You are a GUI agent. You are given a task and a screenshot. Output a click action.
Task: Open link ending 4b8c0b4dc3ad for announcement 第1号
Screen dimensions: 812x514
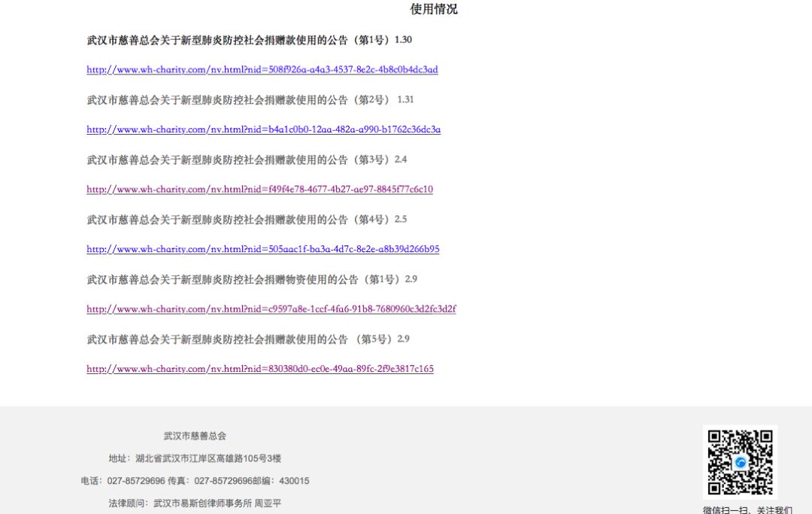[262, 69]
